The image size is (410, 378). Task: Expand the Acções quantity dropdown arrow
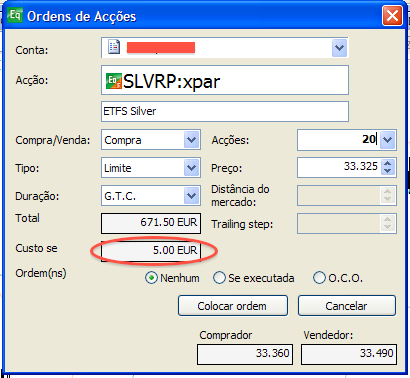tap(387, 140)
